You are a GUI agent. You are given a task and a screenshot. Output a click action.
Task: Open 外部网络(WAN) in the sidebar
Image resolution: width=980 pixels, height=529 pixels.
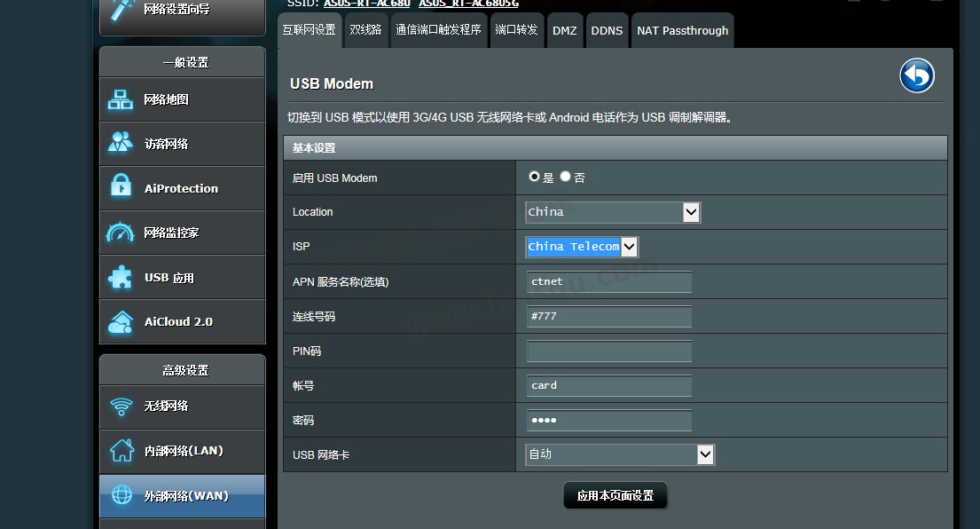[183, 496]
